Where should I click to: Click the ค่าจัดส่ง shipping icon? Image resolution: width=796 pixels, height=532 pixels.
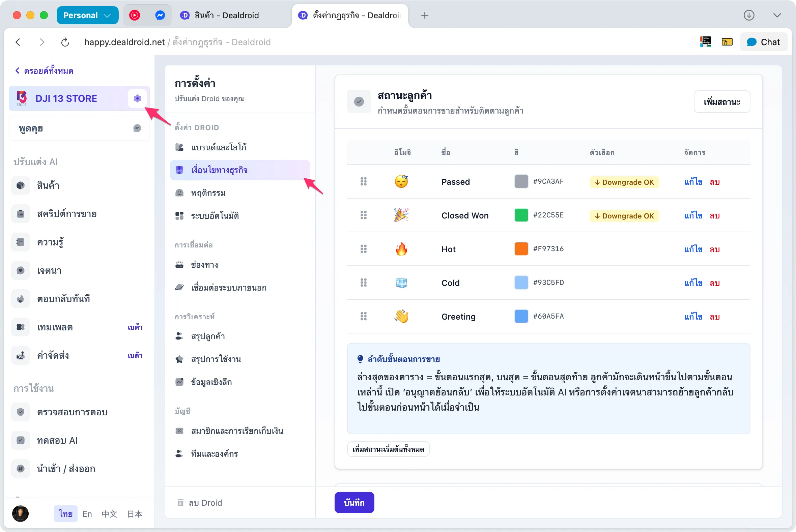click(20, 355)
